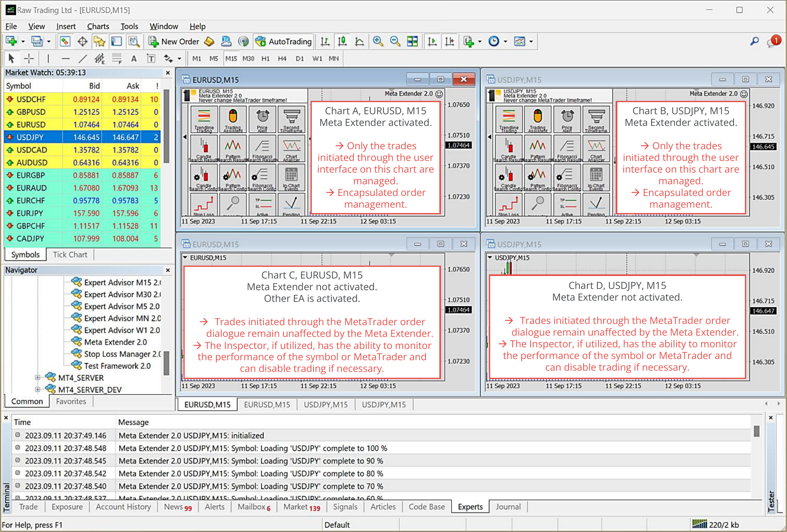The image size is (787, 532).
Task: Select the Vertical Line drawing tool
Action: 48,59
